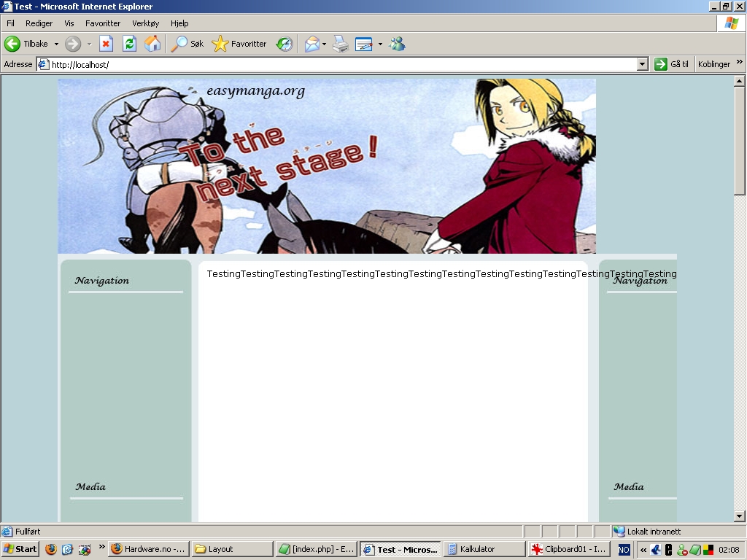Switch to the [index.php] editor taskbar button
The width and height of the screenshot is (747, 560).
[x=316, y=549]
